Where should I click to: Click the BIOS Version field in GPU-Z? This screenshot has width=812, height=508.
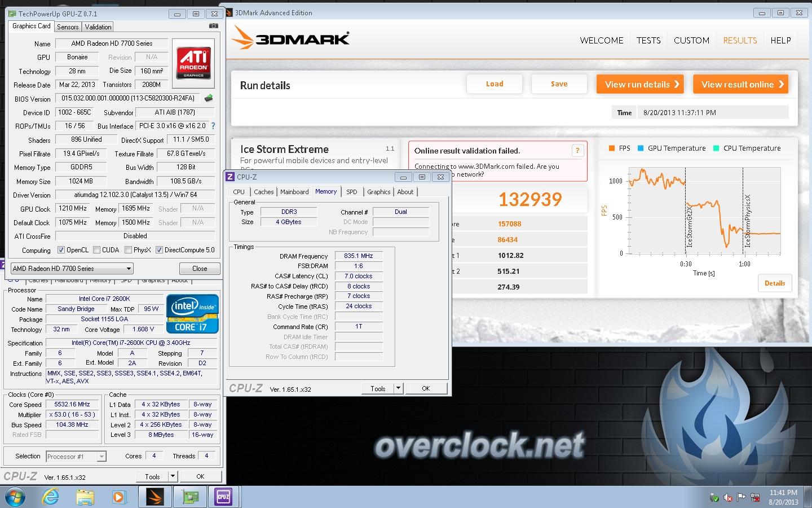(129, 98)
